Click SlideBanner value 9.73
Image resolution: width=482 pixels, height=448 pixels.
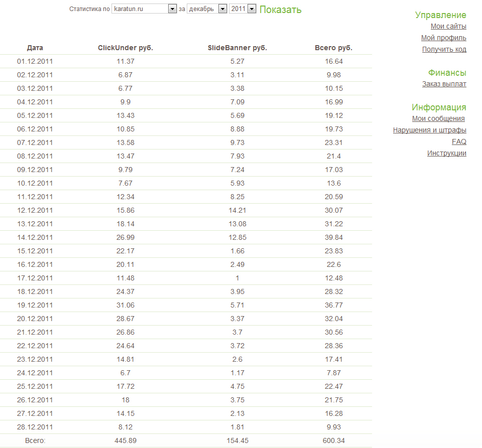pos(237,142)
